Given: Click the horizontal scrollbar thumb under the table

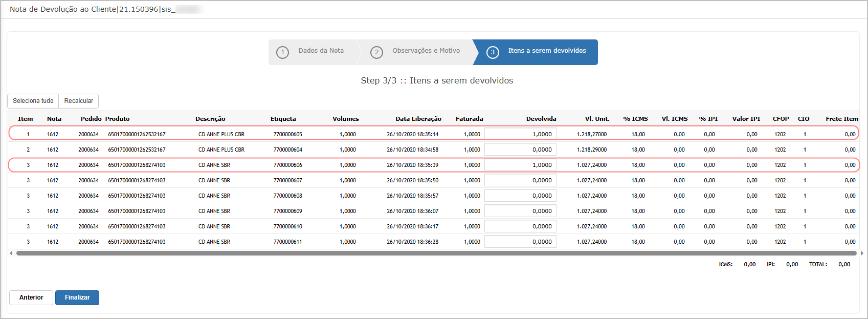Looking at the screenshot, I should click(x=436, y=253).
